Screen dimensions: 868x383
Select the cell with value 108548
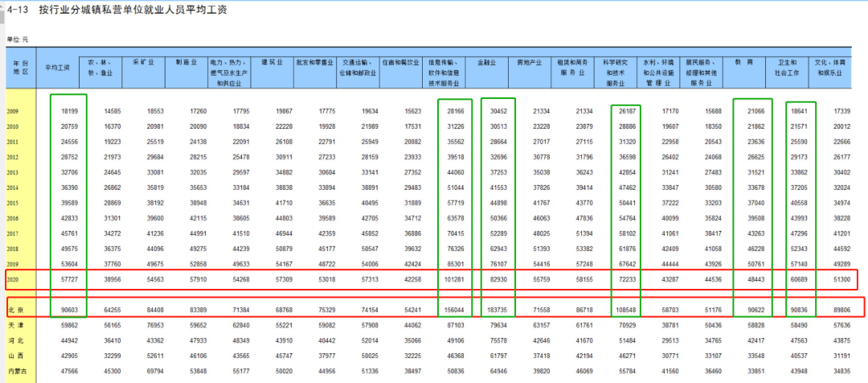point(627,311)
